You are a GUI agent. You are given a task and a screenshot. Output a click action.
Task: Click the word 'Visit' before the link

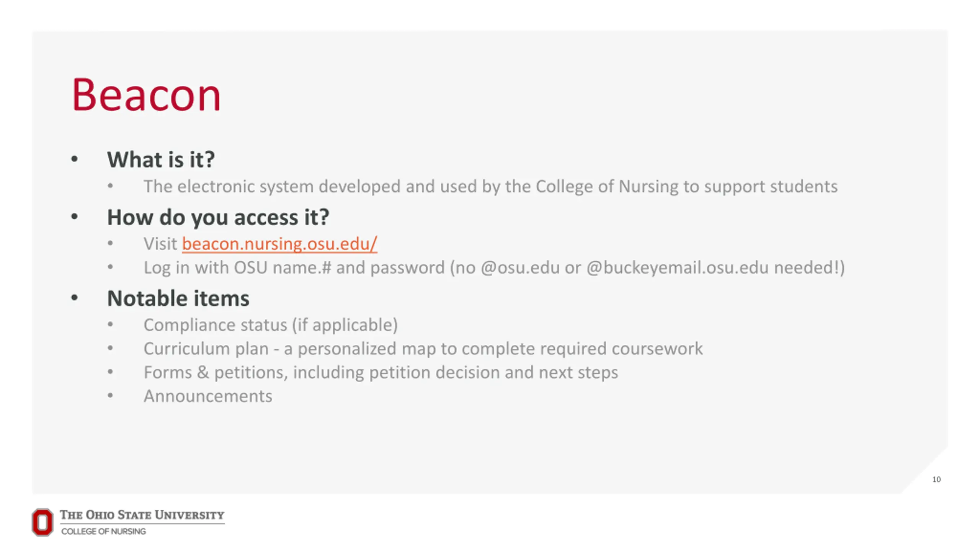coord(160,244)
